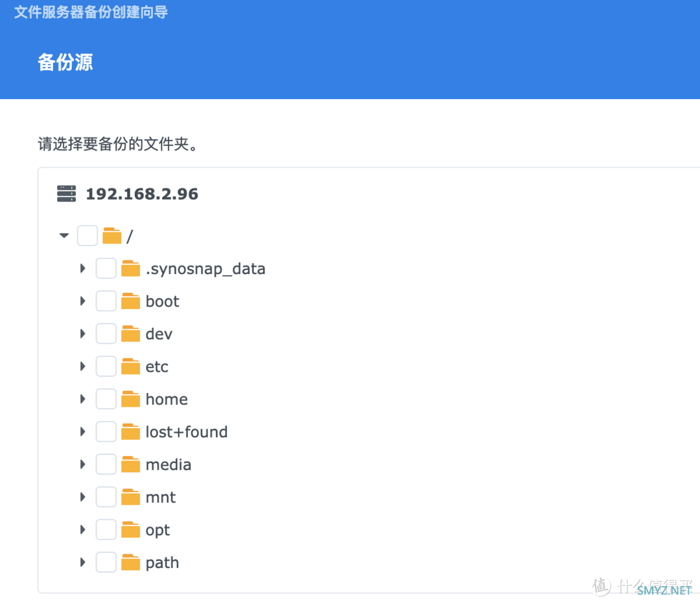This screenshot has width=700, height=603.
Task: Click the server icon beside 192.168.2.96
Action: point(66,194)
